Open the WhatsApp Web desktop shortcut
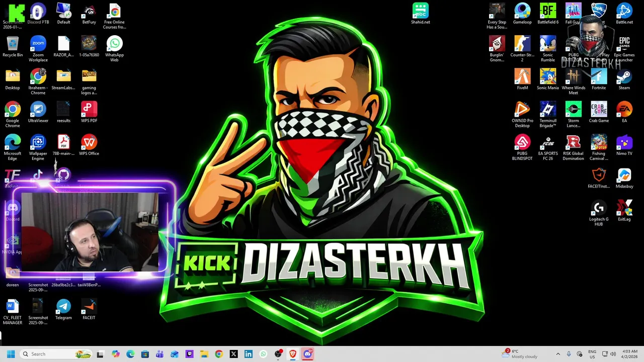The image size is (644, 362). click(114, 49)
